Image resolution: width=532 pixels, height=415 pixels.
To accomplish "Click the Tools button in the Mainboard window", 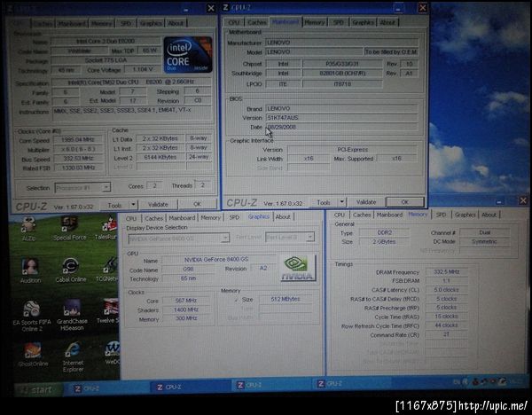I will (324, 202).
